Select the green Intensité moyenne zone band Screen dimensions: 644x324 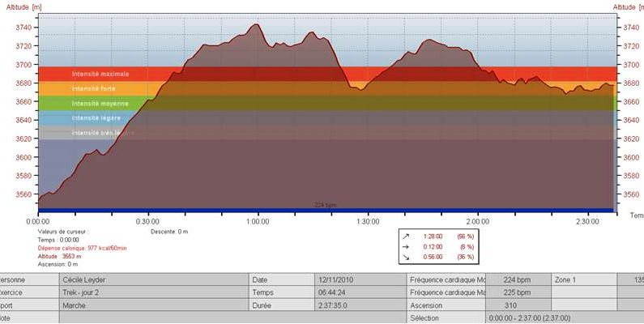[100, 103]
